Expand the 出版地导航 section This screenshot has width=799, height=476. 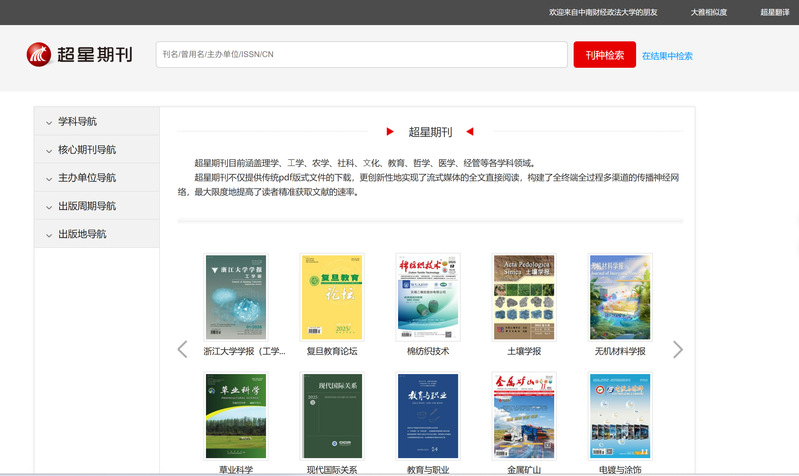pyautogui.click(x=96, y=234)
